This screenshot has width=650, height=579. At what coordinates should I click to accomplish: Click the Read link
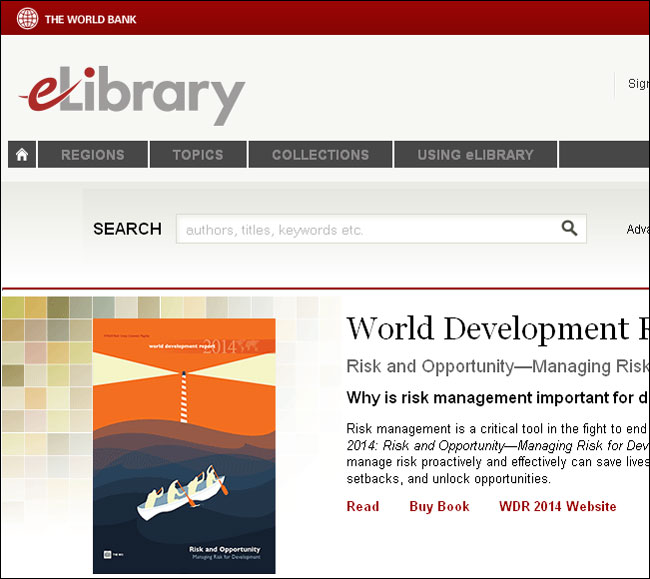pos(363,506)
